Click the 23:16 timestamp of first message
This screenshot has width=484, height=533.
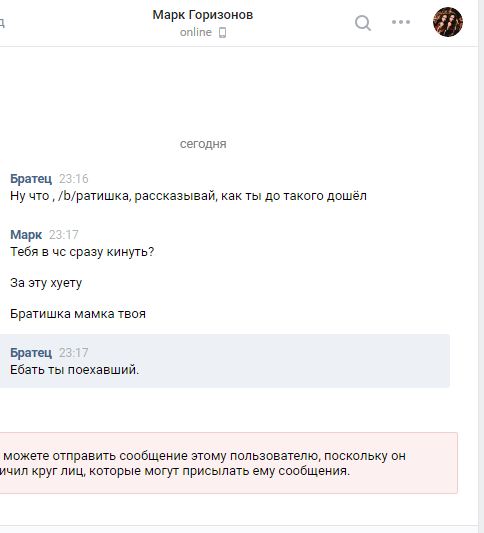tap(74, 179)
